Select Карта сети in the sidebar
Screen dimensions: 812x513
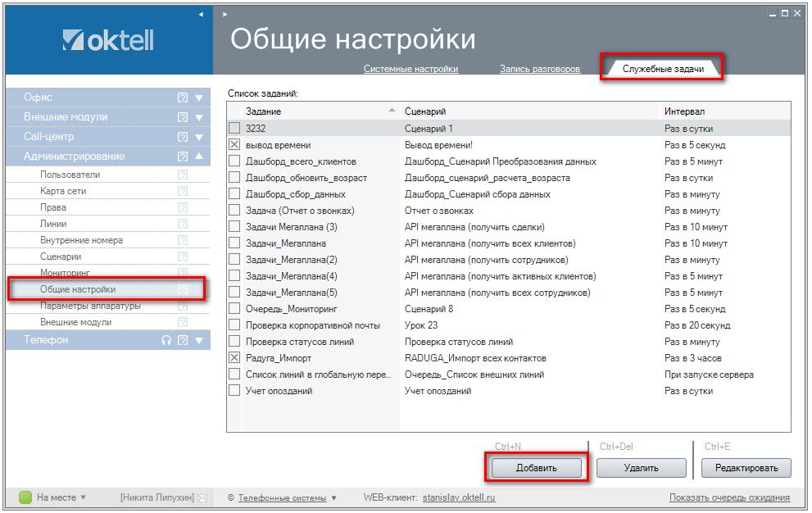click(63, 191)
